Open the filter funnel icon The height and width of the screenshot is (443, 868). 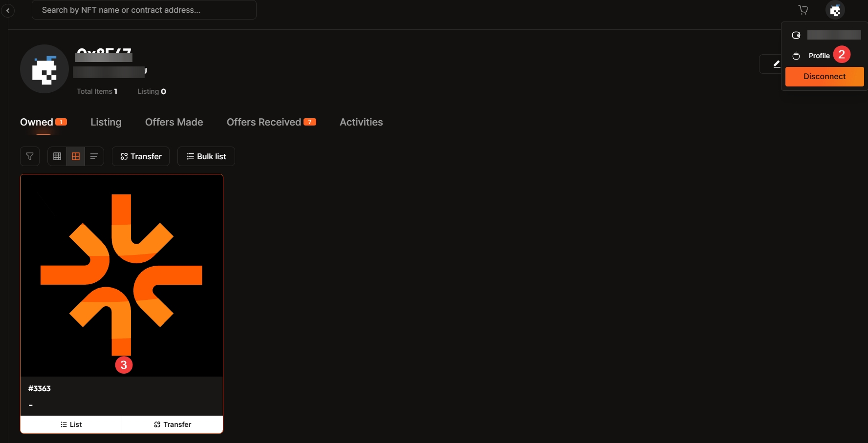point(30,156)
